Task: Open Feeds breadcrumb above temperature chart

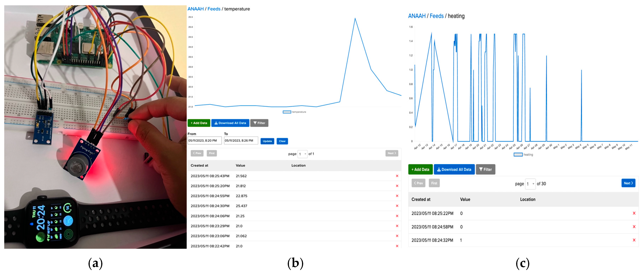Action: tap(214, 9)
